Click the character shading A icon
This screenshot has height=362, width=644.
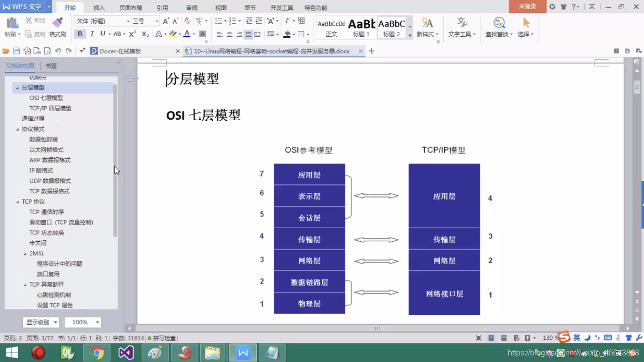tap(203, 34)
